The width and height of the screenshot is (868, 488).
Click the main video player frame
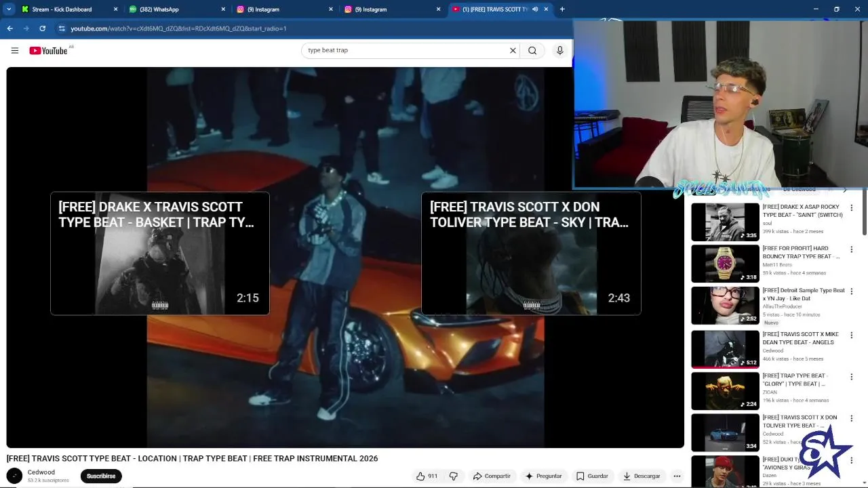pos(345,258)
